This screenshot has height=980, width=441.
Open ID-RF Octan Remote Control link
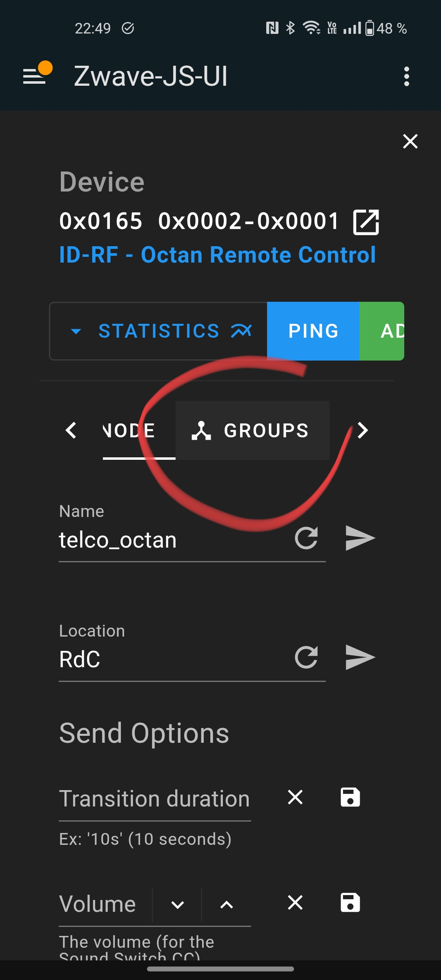pyautogui.click(x=217, y=255)
